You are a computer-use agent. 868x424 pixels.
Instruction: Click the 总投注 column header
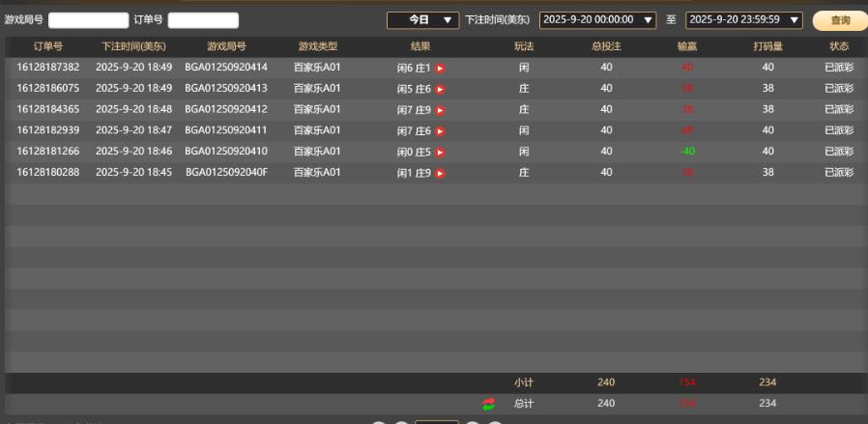point(606,46)
